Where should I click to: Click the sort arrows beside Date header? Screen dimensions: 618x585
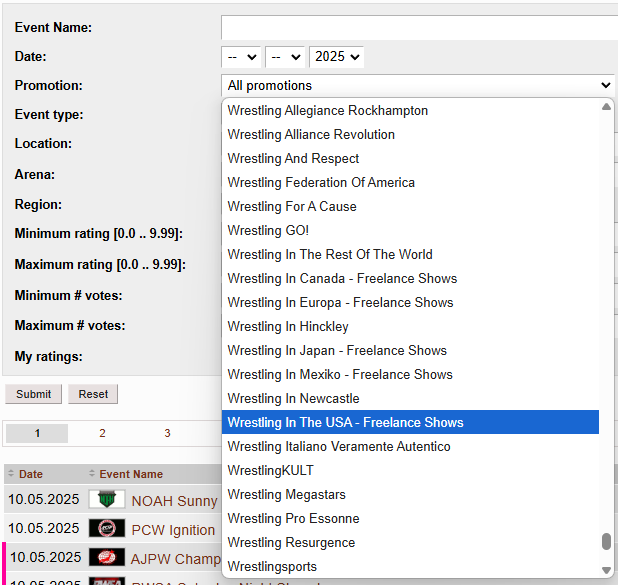pyautogui.click(x=11, y=474)
